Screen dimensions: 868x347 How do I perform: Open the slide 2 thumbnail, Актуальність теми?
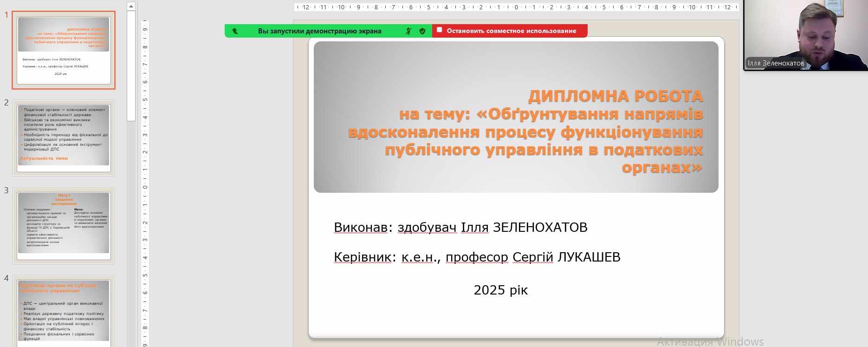tap(64, 138)
